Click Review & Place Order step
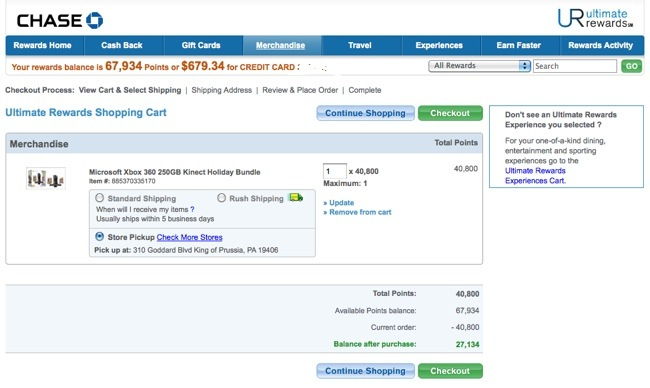Viewport: 650px width, 388px height. pyautogui.click(x=300, y=90)
